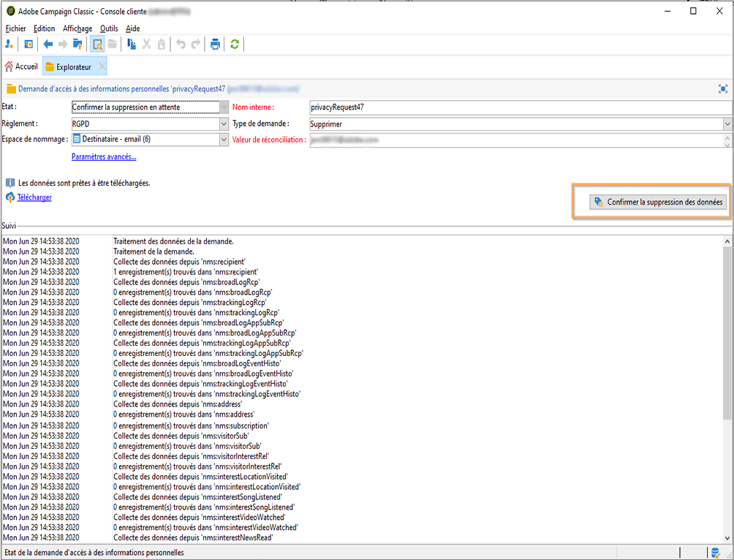Click the greyed open folder toolbar icon
This screenshot has width=734, height=560.
click(113, 45)
